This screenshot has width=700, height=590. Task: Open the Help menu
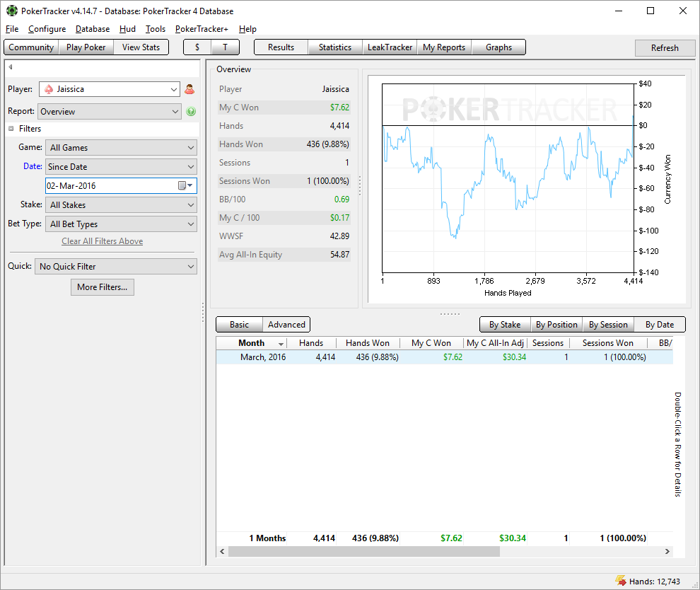pos(247,29)
